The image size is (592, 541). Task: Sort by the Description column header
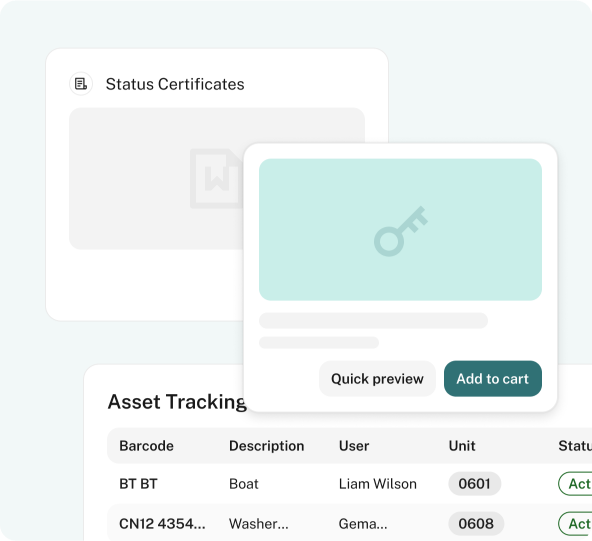(x=267, y=446)
